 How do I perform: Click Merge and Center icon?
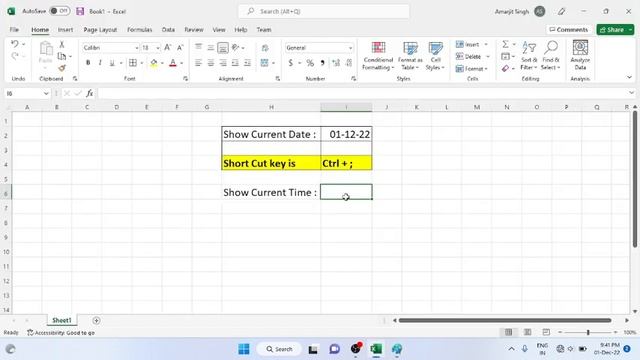pyautogui.click(x=264, y=63)
